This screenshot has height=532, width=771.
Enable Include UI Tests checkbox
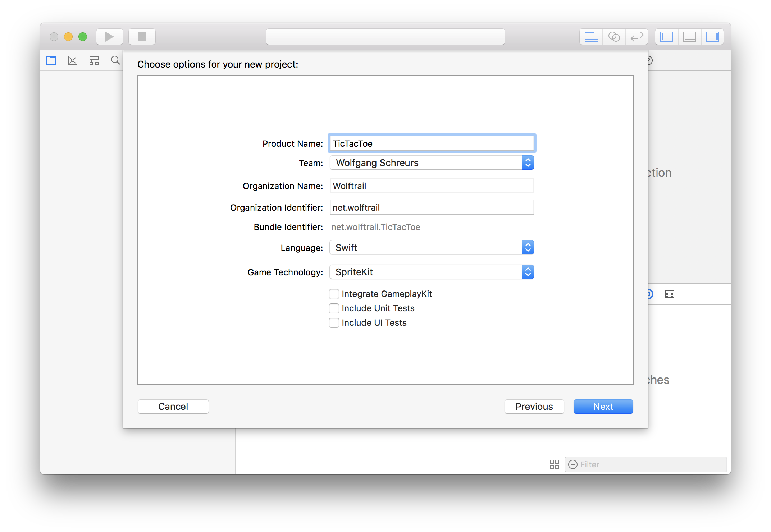click(x=334, y=323)
